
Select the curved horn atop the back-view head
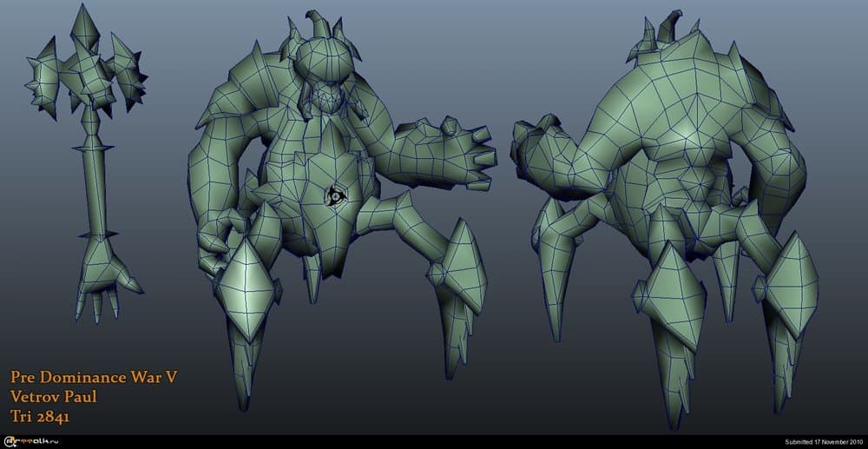click(x=670, y=27)
